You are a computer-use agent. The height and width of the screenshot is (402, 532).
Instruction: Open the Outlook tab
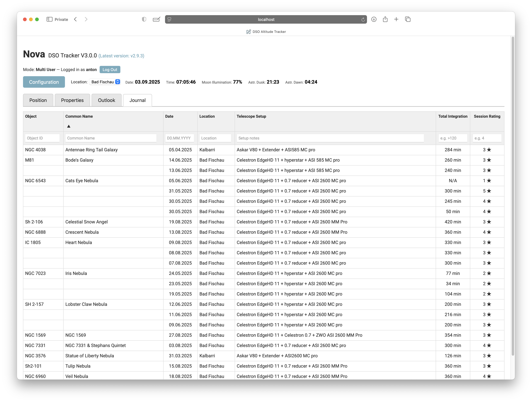tap(106, 100)
